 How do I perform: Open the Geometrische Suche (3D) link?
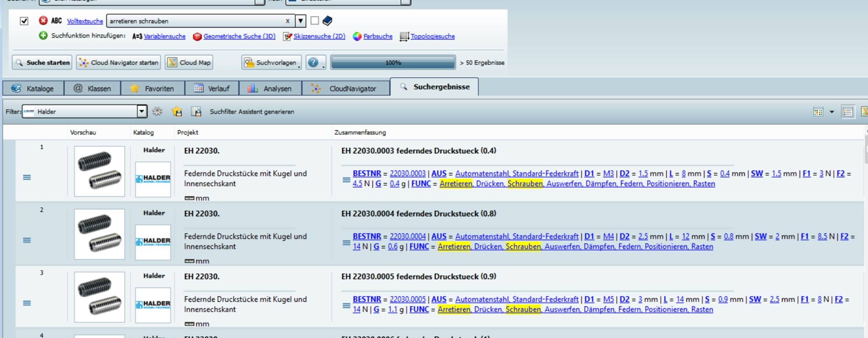239,36
